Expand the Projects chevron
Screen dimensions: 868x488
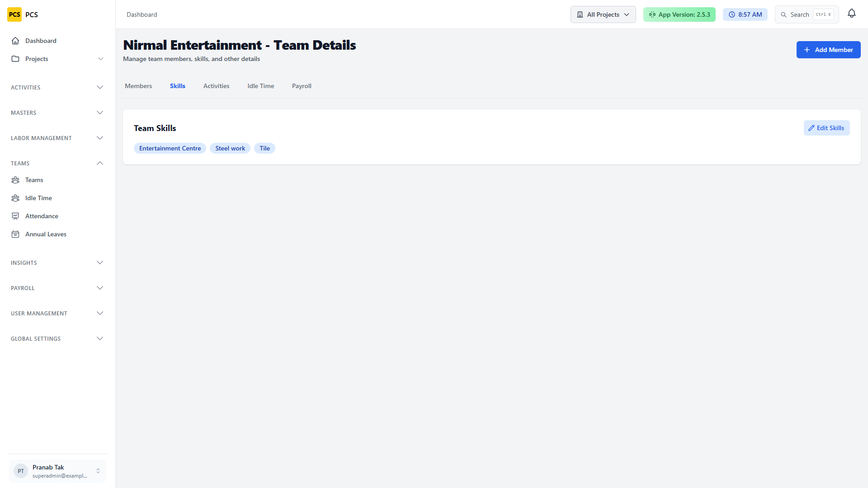pyautogui.click(x=101, y=59)
